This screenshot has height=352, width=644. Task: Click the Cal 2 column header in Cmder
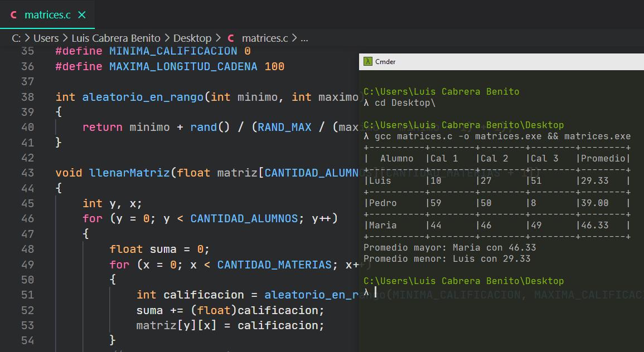pos(494,158)
